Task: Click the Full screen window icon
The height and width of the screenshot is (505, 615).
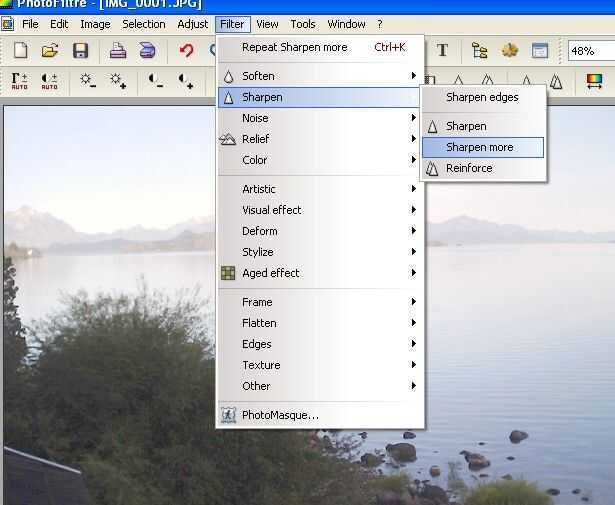Action: [540, 51]
